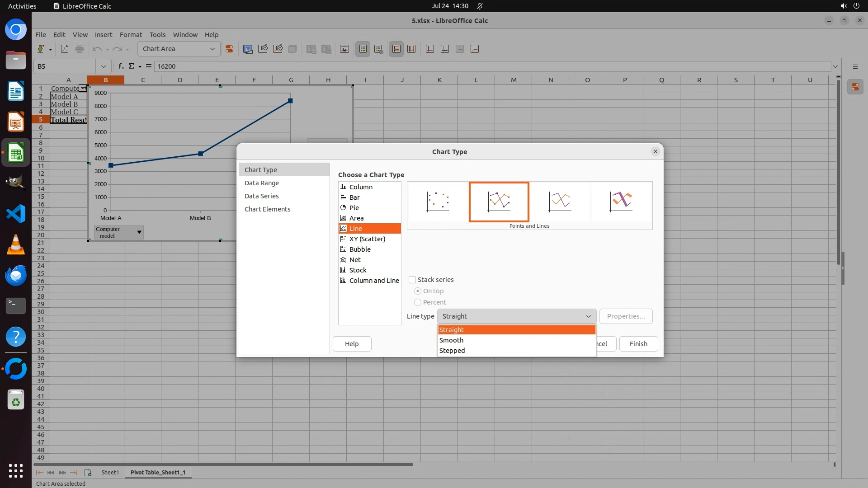Open the Chart Elements wizard step
Viewport: 868px width, 488px height.
pos(267,209)
